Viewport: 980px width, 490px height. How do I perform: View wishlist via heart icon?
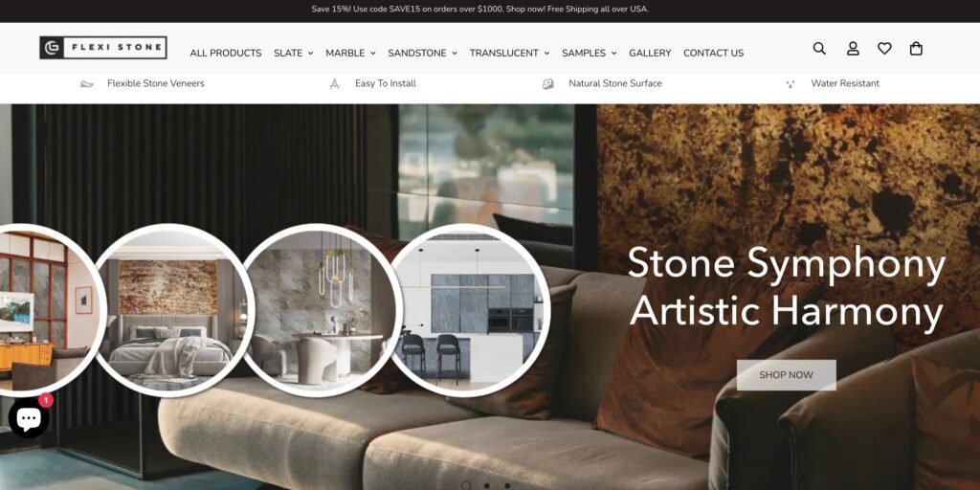pyautogui.click(x=884, y=49)
